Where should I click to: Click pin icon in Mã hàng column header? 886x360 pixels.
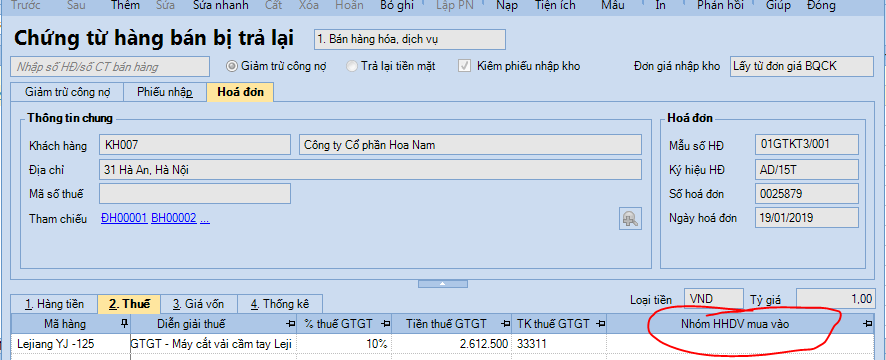pos(124,324)
